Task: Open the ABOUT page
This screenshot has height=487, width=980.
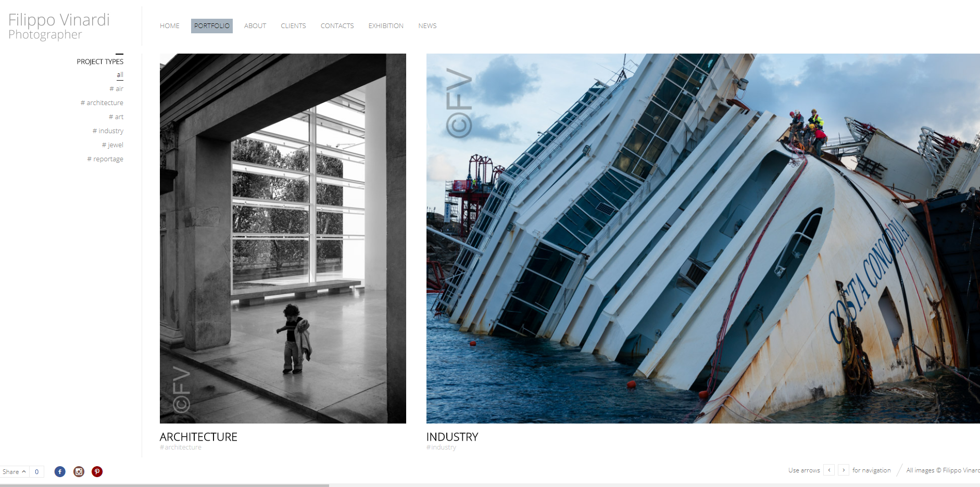Action: [x=255, y=25]
